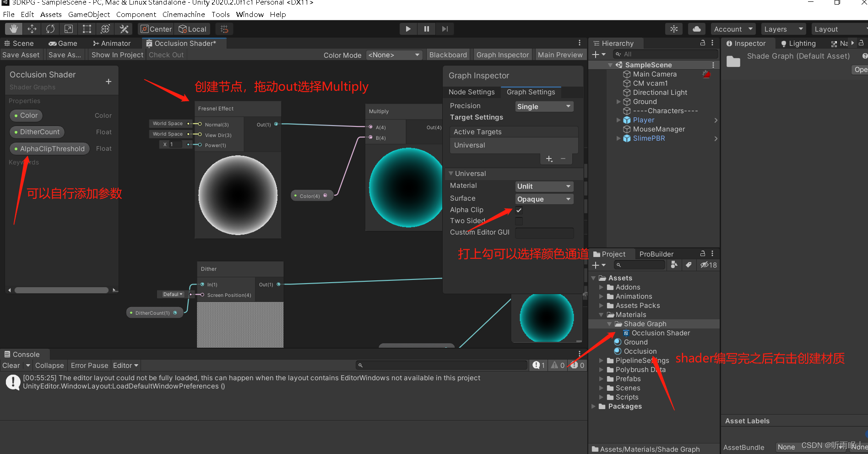This screenshot has width=868, height=454.
Task: Click the Show In Project button
Action: [x=117, y=55]
